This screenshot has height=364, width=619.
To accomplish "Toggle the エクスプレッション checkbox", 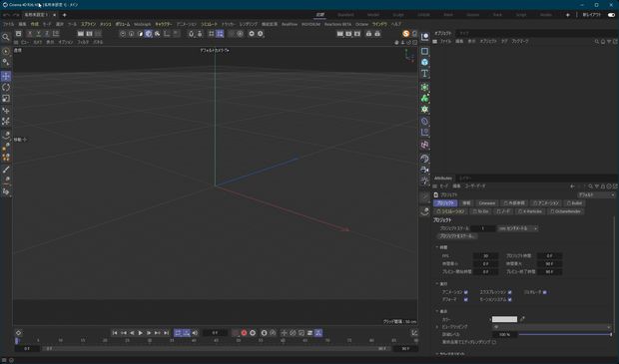I will (509, 292).
